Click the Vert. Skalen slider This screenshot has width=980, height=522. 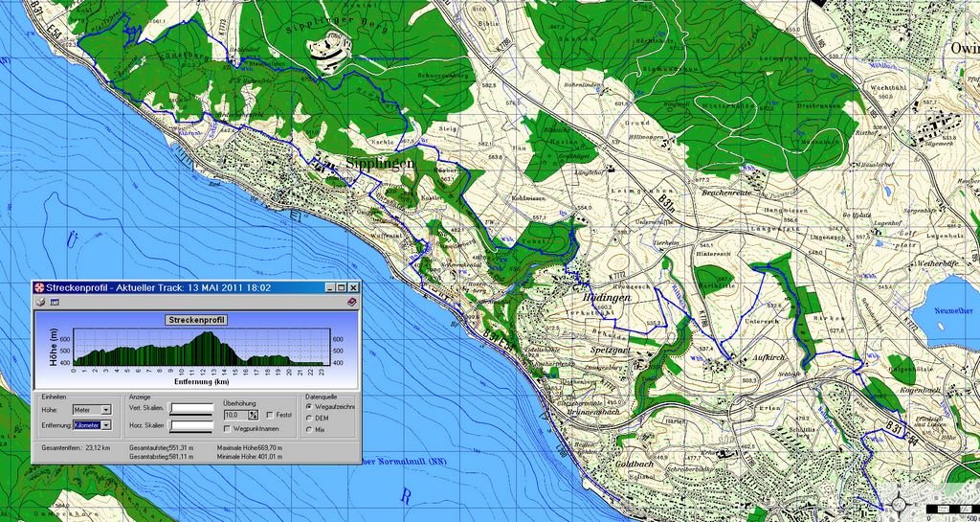point(191,410)
